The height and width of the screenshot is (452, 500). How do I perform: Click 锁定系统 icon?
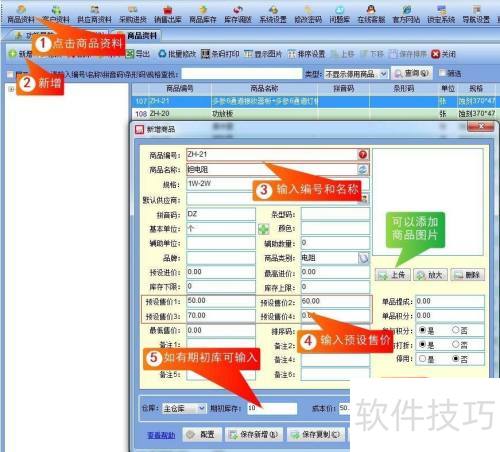tap(441, 14)
